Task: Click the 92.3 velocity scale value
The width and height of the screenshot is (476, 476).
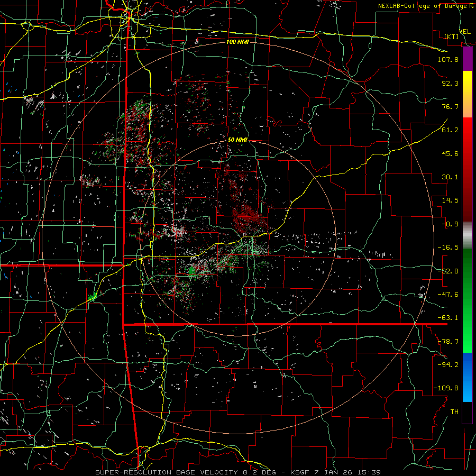Action: coord(450,83)
